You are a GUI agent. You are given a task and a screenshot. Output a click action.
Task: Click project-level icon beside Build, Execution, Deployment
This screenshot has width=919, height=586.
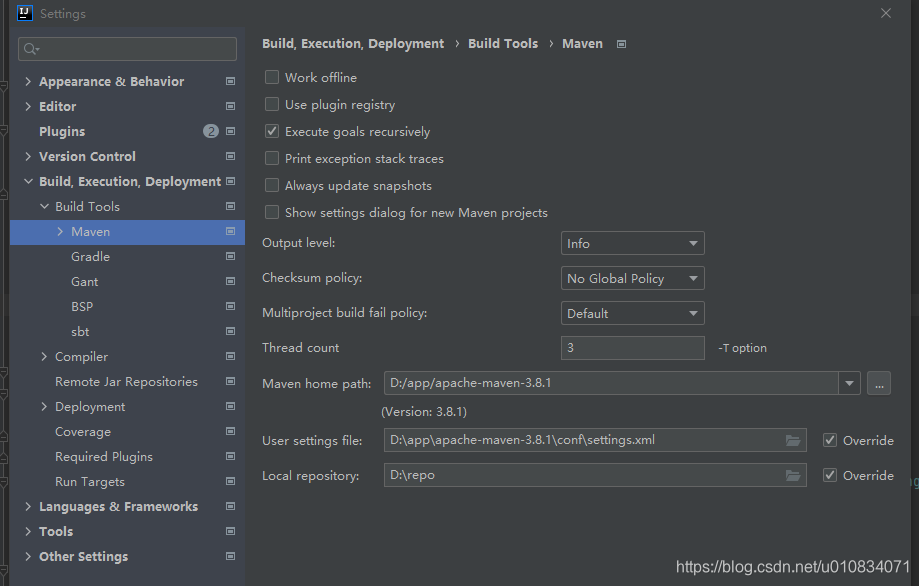click(230, 181)
